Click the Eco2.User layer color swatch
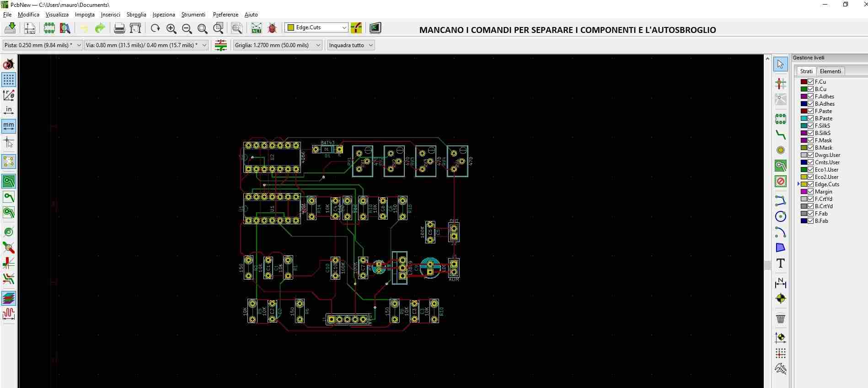 [x=804, y=177]
